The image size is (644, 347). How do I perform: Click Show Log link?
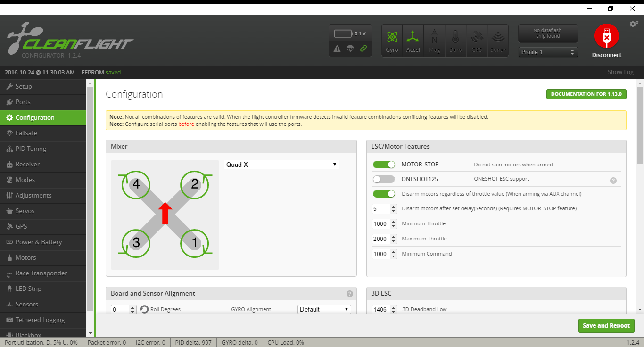pos(620,72)
